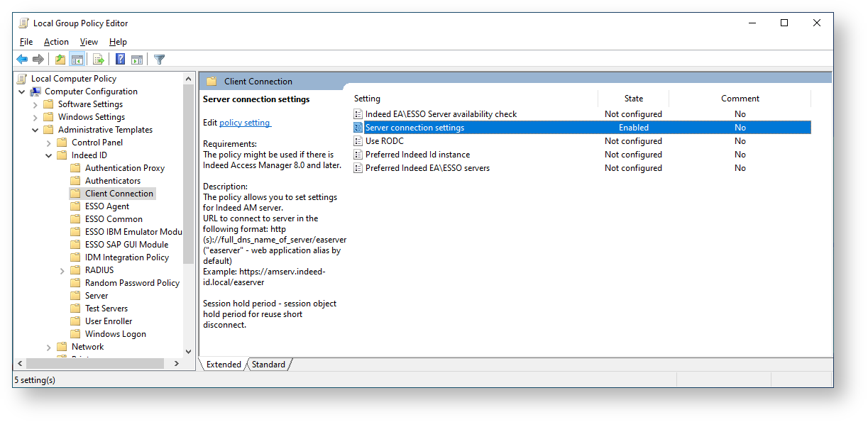Open the Action menu

coord(56,42)
